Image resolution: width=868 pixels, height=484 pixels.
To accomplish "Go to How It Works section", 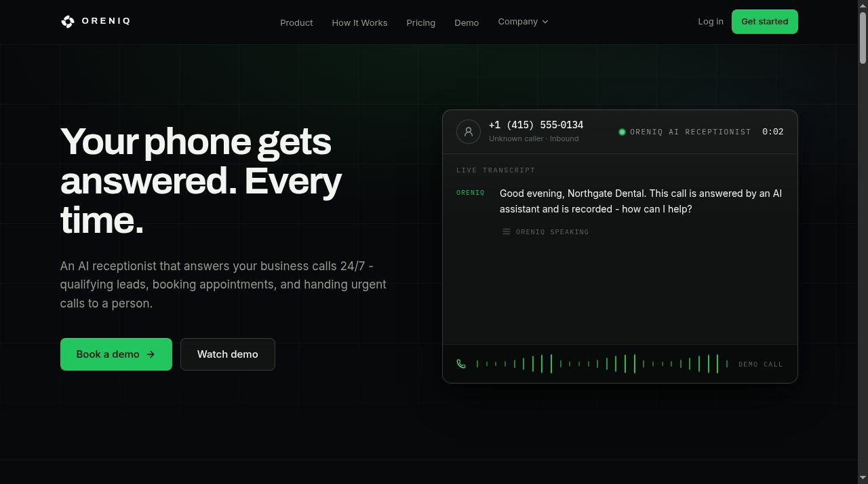I will 359,22.
